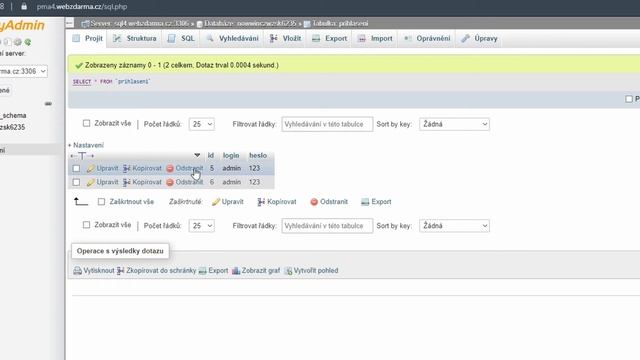The width and height of the screenshot is (640, 360).
Task: Toggle the checkbox at right edge of query bar
Action: [x=629, y=99]
